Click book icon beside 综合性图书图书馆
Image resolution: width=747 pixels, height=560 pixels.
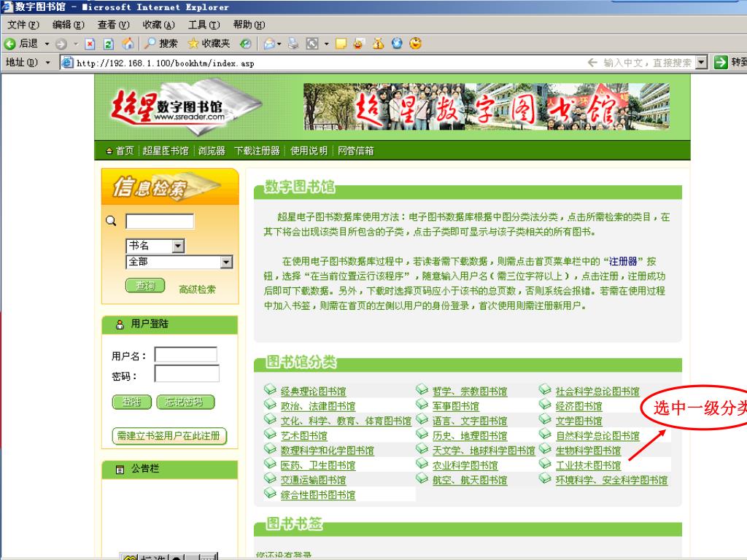point(270,493)
